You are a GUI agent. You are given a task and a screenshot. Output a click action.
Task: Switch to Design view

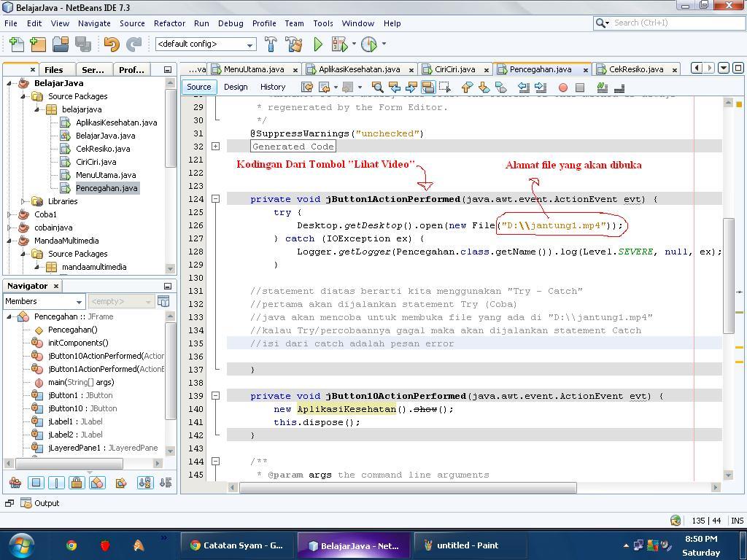236,87
